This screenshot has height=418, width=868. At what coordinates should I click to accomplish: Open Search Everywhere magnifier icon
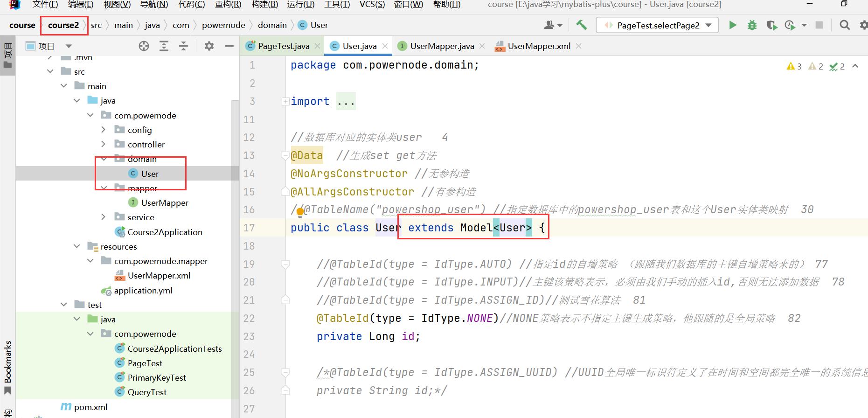[845, 25]
